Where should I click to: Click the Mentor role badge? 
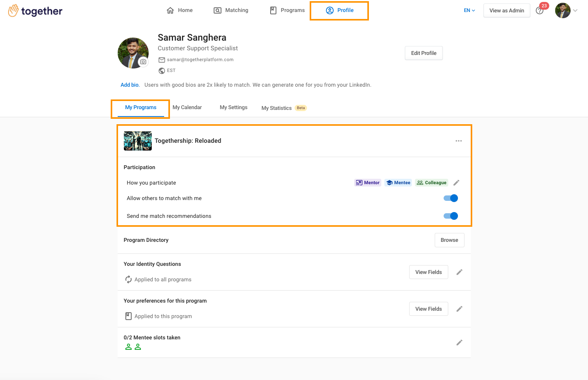point(368,183)
